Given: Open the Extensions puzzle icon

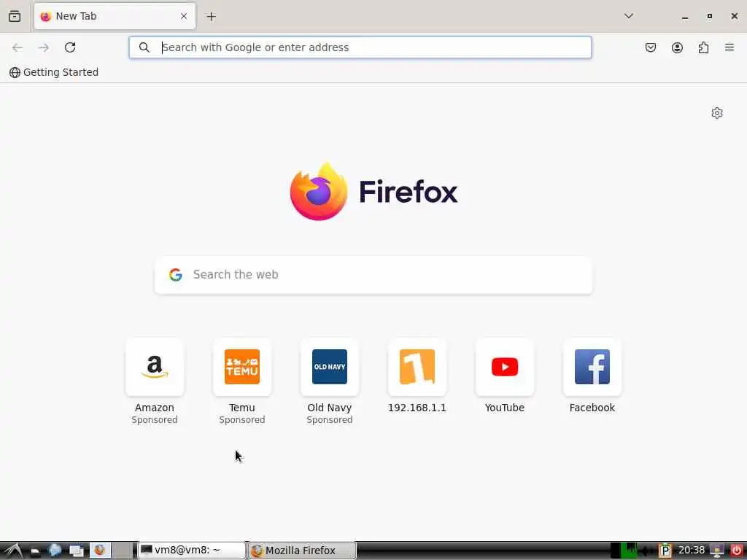Looking at the screenshot, I should tap(704, 47).
